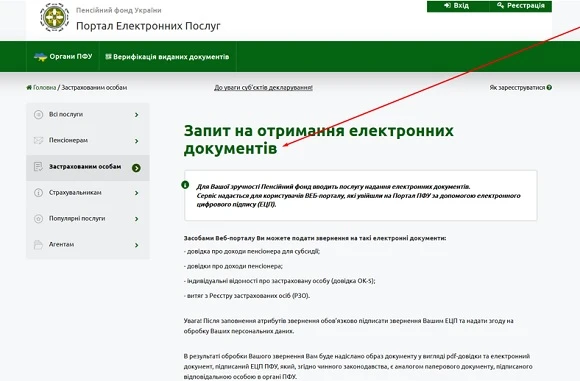The width and height of the screenshot is (580, 381).
Task: Expand Популярні послуги chevron arrow
Action: [136, 219]
